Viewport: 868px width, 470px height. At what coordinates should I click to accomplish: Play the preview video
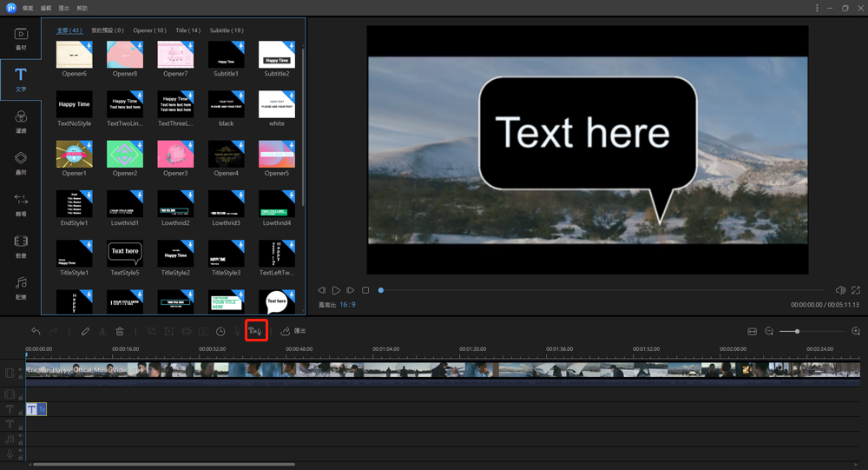336,290
